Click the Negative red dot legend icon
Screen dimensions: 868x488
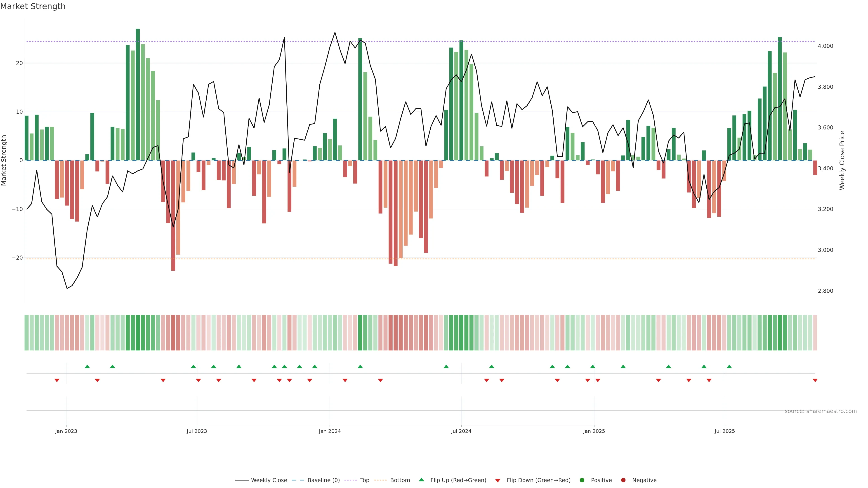(x=623, y=480)
